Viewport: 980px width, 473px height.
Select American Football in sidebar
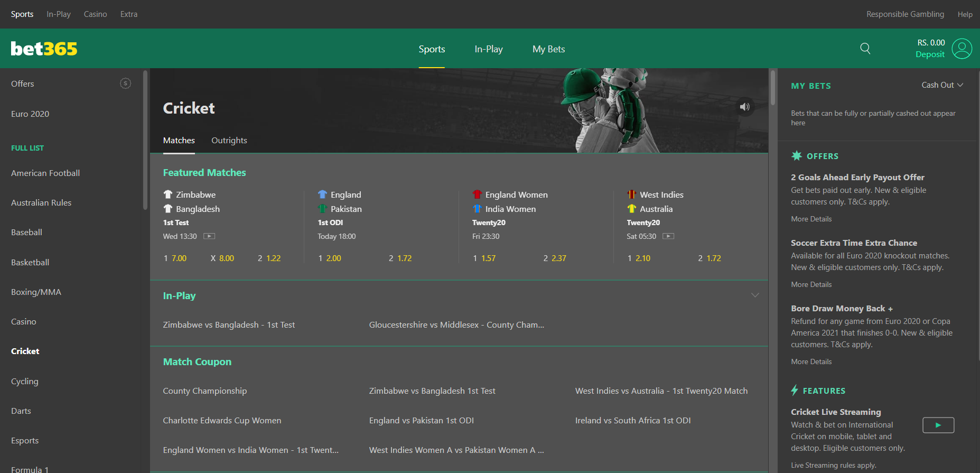click(x=45, y=173)
